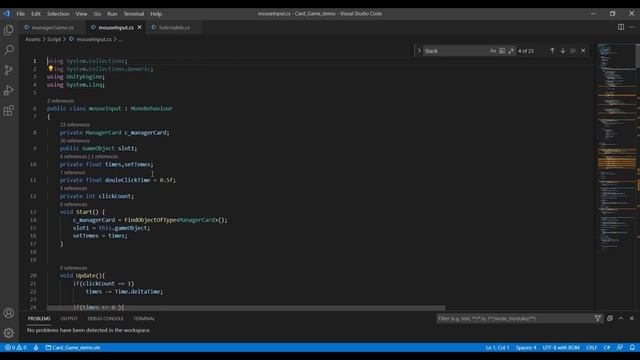
Task: Click the references lens above void Update()
Action: [73, 268]
